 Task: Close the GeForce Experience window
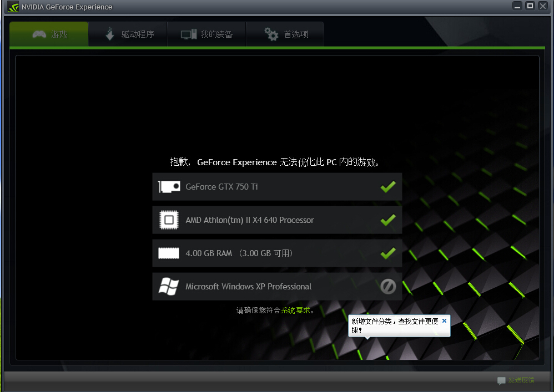(543, 6)
